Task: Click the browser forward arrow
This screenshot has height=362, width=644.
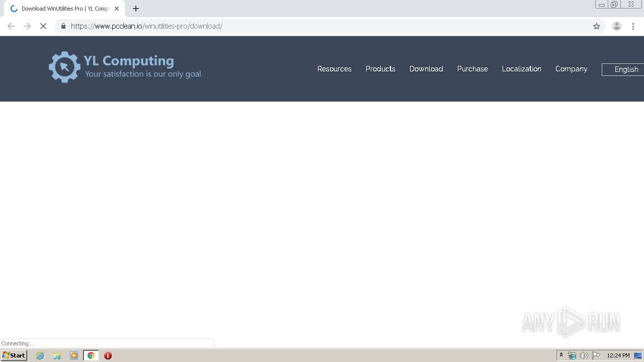Action: 27,26
